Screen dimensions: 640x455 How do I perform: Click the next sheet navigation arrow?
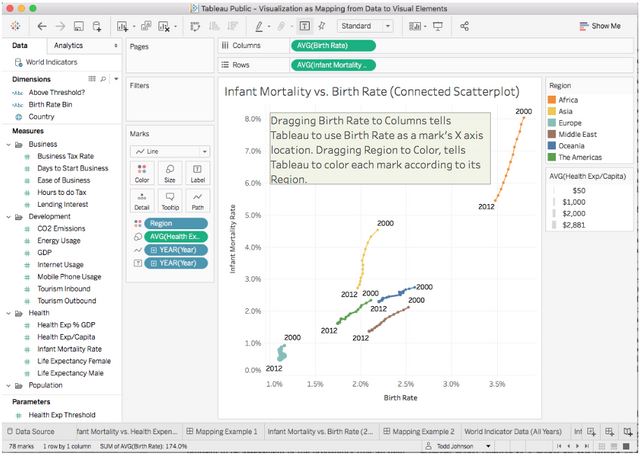577,446
